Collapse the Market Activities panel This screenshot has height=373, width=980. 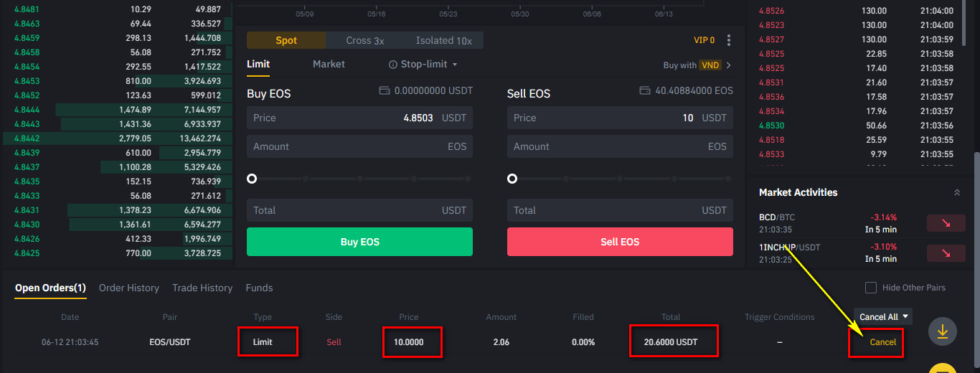click(956, 193)
